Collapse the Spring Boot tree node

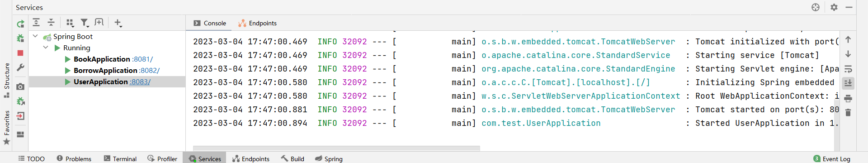(35, 36)
